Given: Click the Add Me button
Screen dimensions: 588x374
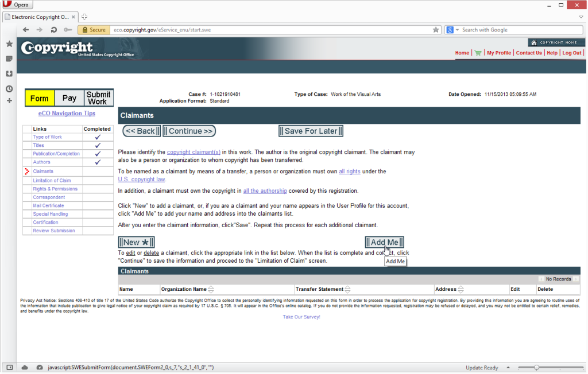Looking at the screenshot, I should point(384,243).
